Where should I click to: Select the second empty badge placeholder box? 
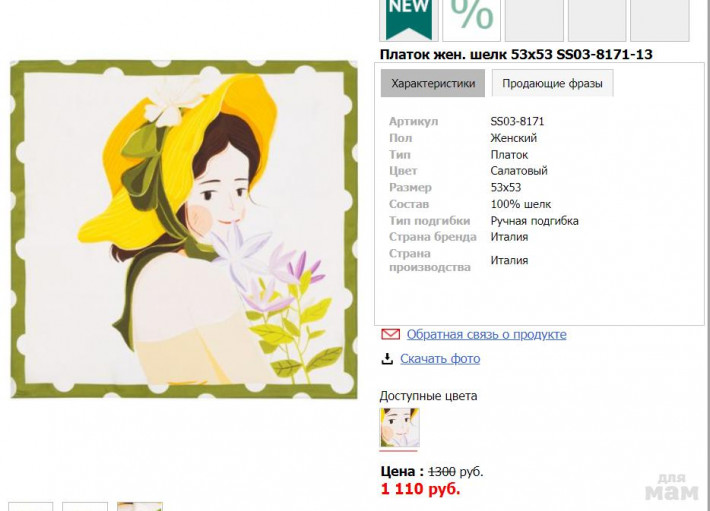pyautogui.click(x=597, y=20)
